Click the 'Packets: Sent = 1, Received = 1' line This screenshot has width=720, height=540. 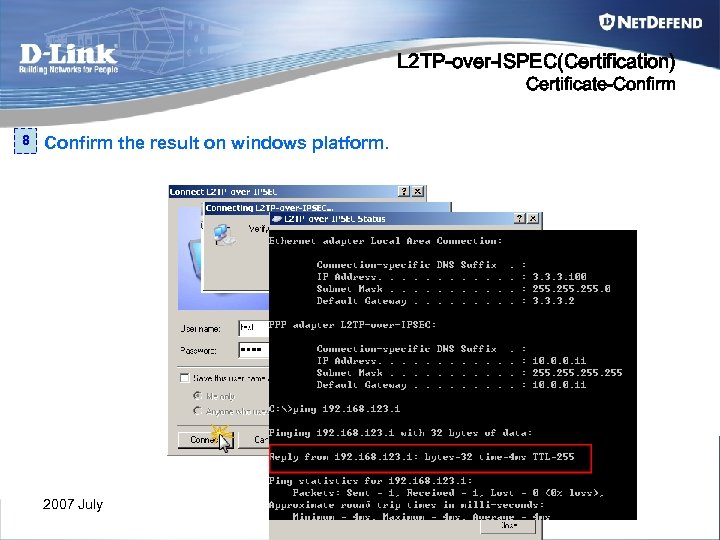tap(448, 493)
